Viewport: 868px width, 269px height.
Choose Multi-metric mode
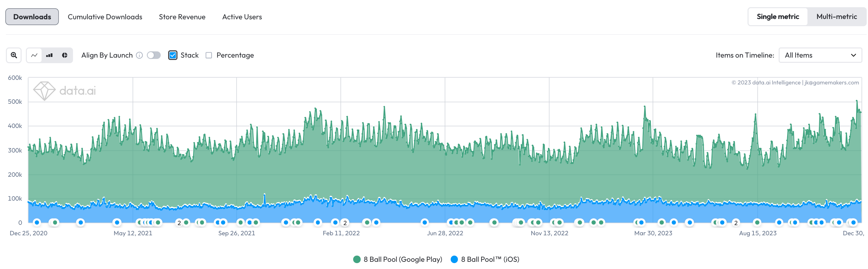coord(836,16)
